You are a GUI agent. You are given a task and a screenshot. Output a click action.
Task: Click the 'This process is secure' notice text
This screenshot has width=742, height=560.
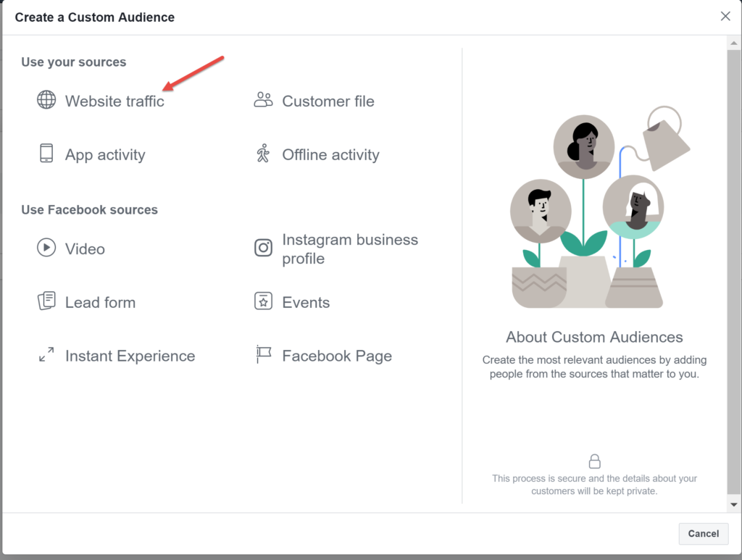pyautogui.click(x=594, y=485)
